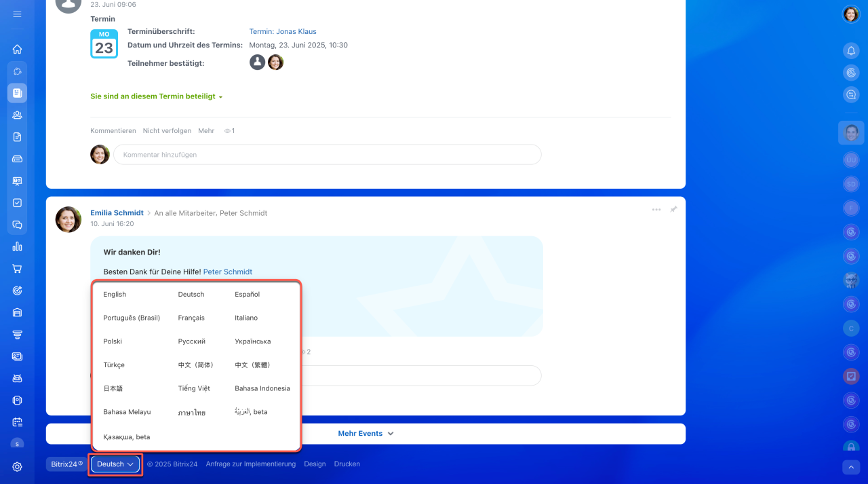Viewport: 868px width, 484px height.
Task: Open the stacked funnel icon in sidebar
Action: click(17, 334)
